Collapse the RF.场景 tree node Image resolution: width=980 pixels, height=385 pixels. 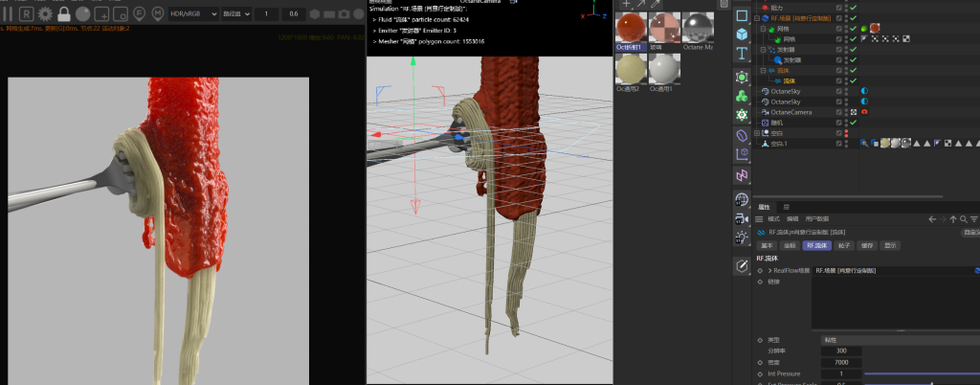point(757,18)
